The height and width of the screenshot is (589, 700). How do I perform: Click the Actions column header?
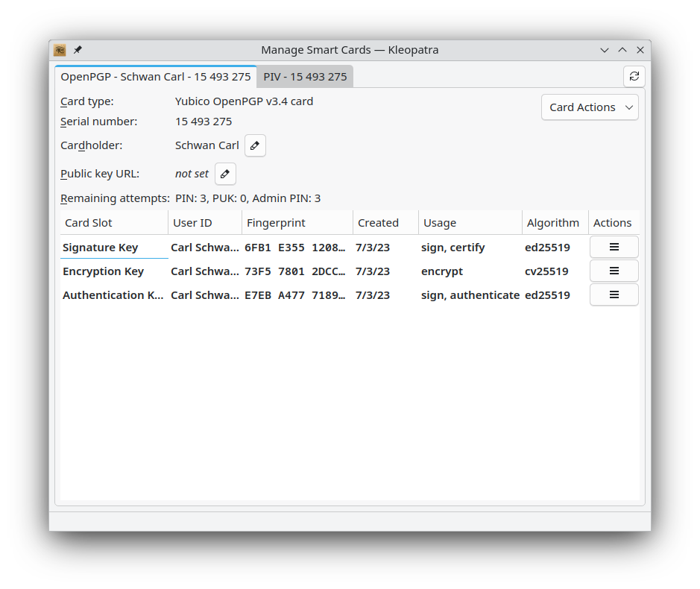[x=614, y=223]
